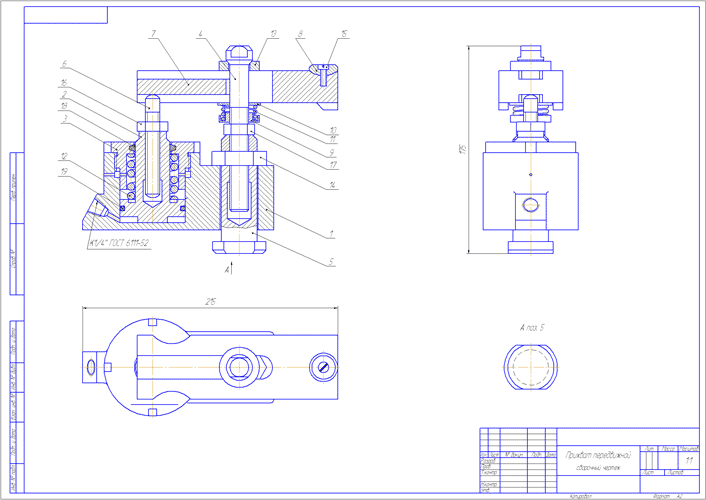Click the empty designation cell at top-left
The width and height of the screenshot is (706, 500).
pos(66,15)
